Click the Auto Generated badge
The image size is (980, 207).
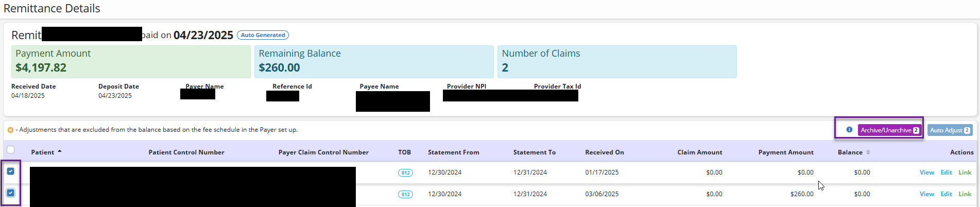(x=263, y=35)
